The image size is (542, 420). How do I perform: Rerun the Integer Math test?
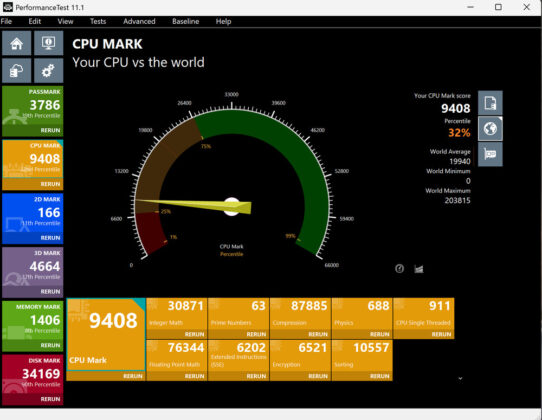point(194,334)
